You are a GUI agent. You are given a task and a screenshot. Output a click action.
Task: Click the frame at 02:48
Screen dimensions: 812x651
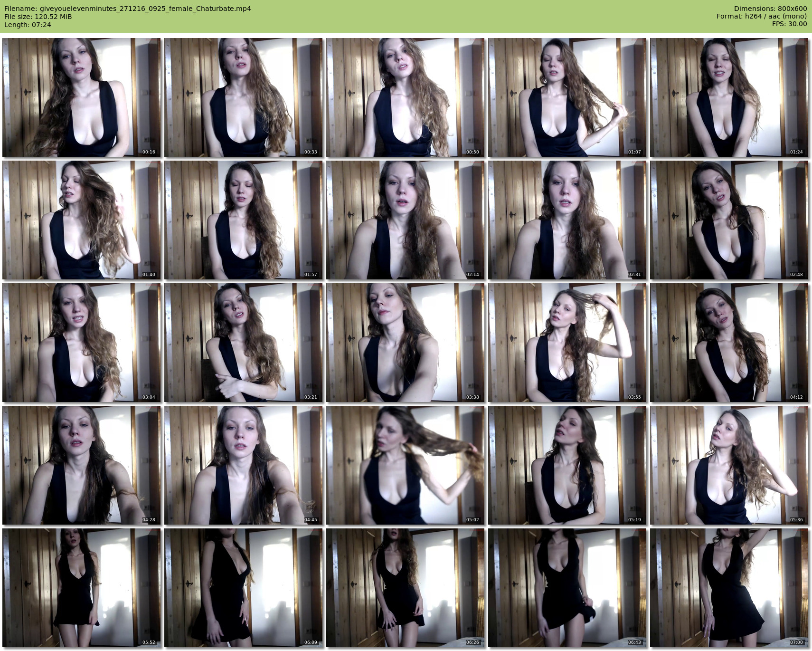729,220
